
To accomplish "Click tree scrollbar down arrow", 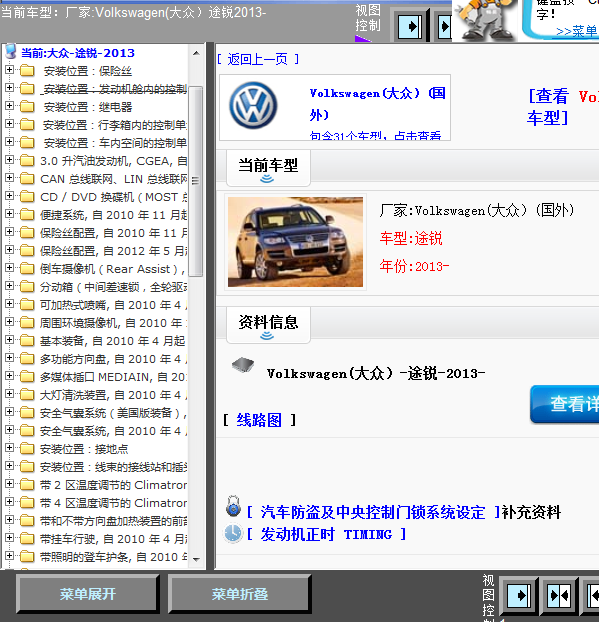I will point(196,559).
